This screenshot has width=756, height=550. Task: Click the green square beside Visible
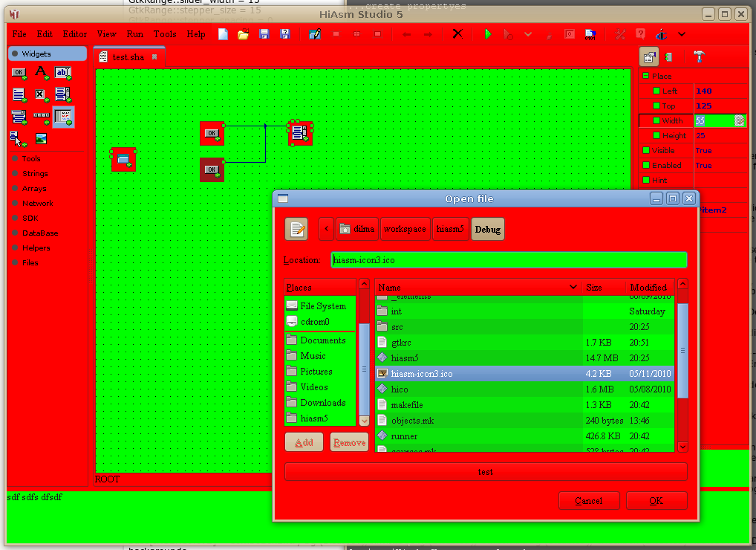[646, 150]
